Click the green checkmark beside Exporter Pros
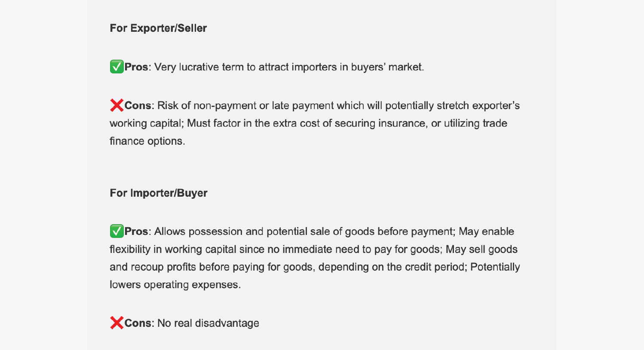This screenshot has width=644, height=350. [x=117, y=67]
